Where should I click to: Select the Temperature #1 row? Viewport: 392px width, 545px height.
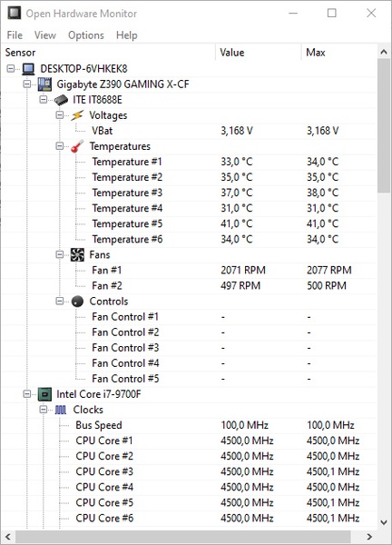[x=190, y=162]
